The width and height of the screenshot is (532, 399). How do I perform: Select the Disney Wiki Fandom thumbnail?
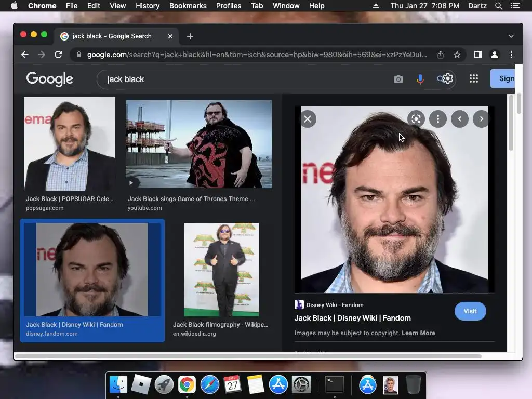[92, 270]
